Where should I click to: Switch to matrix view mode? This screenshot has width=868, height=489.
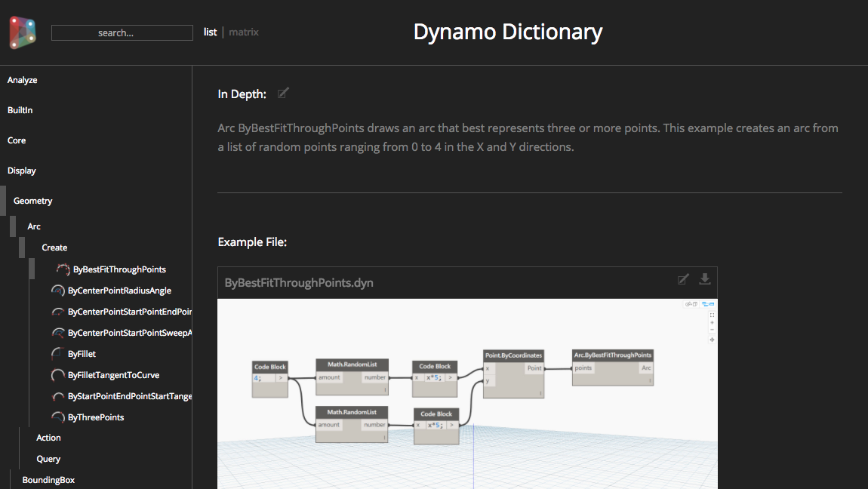click(x=244, y=32)
